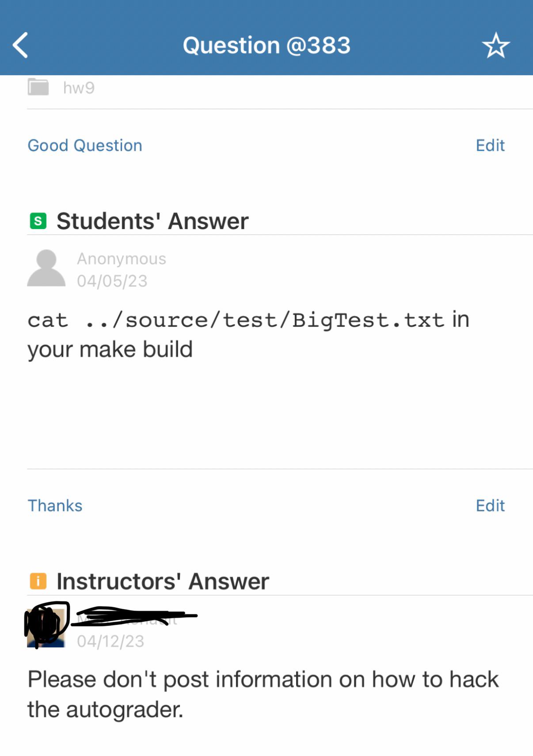Viewport: 533px width, 756px height.
Task: Click the hw9 folder icon
Action: pyautogui.click(x=38, y=87)
